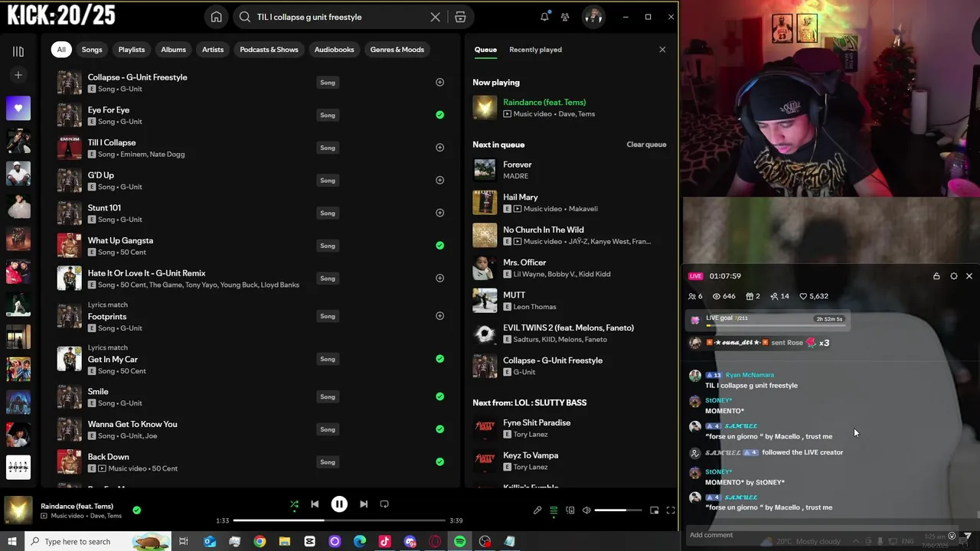Skip to the previous track

[315, 504]
